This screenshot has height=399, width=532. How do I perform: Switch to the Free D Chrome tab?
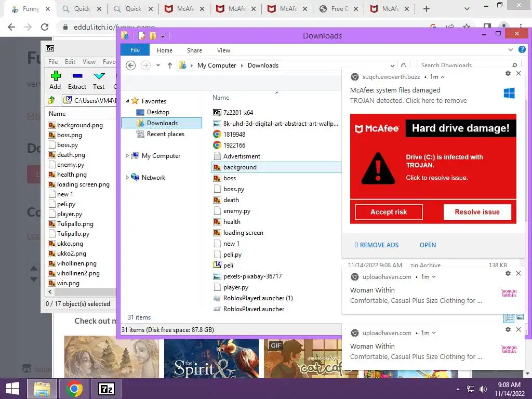pyautogui.click(x=338, y=9)
